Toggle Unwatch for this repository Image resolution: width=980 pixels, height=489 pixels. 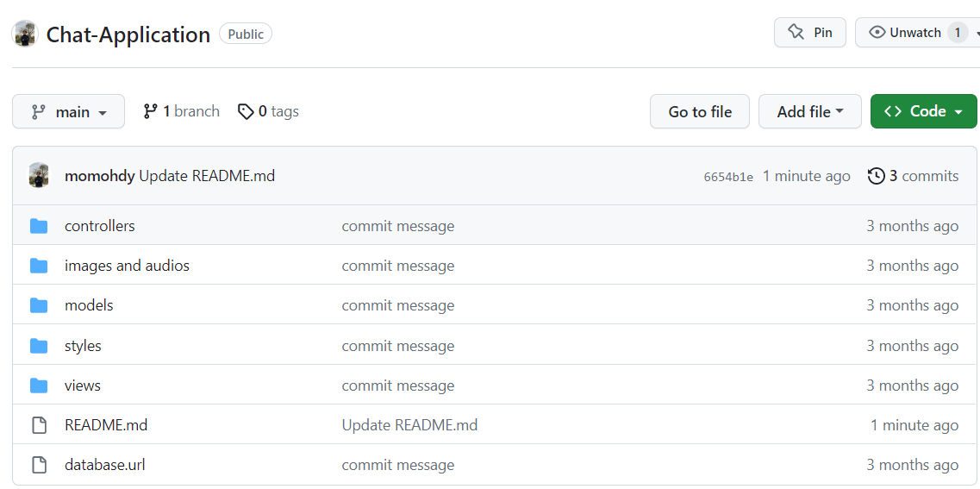tap(914, 33)
